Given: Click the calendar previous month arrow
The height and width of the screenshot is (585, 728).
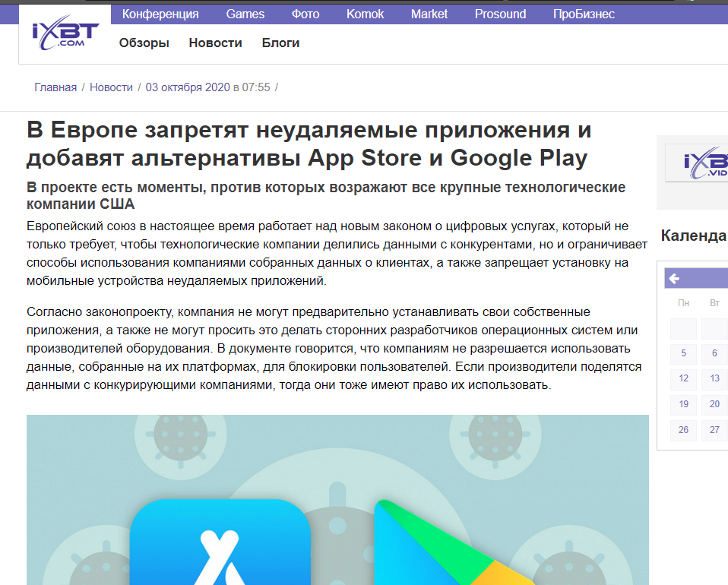Looking at the screenshot, I should [x=674, y=279].
